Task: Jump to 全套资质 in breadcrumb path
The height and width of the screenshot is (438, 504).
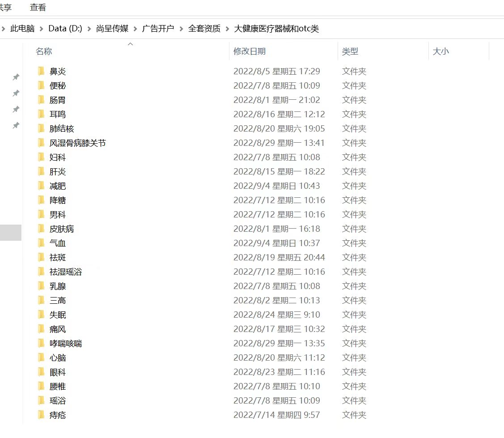Action: [x=204, y=29]
